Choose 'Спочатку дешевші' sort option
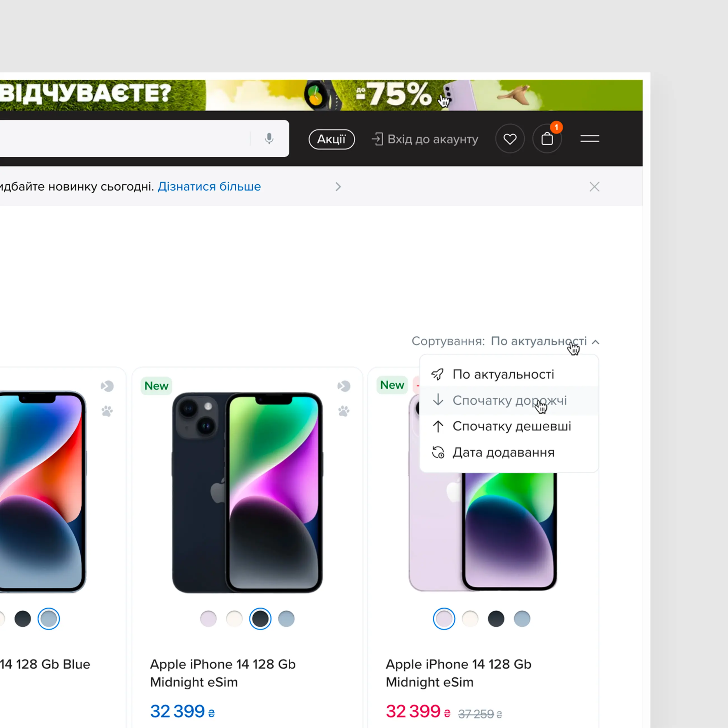The image size is (728, 728). tap(511, 426)
